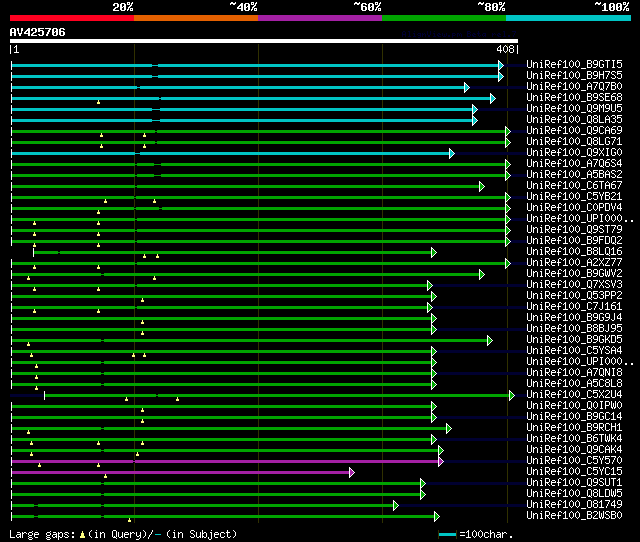Select the UniRef100_B9FDQ2 label

coord(574,240)
